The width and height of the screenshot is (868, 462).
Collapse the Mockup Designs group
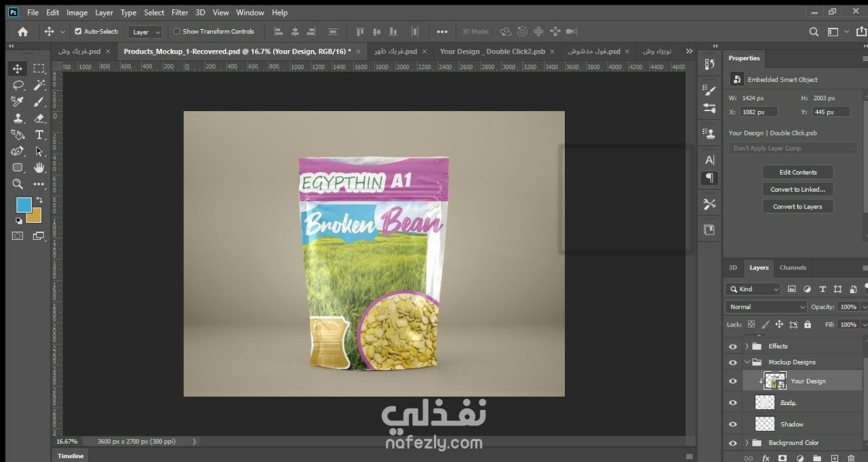coord(747,362)
